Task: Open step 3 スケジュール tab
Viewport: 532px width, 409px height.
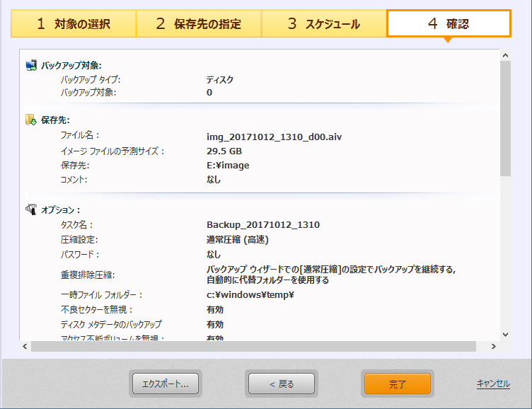Action: [x=323, y=24]
